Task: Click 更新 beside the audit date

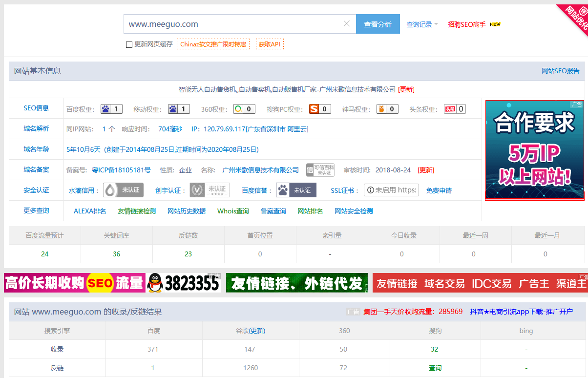Action: pos(426,170)
